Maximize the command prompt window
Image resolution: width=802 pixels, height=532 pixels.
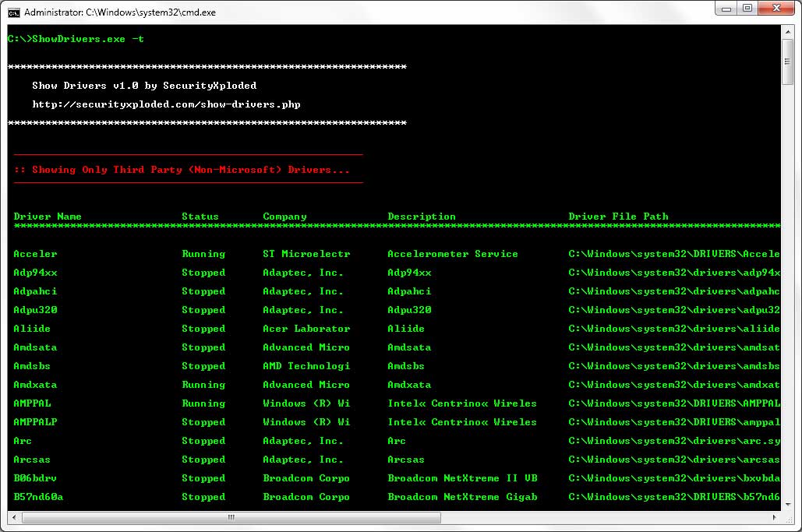pos(747,9)
